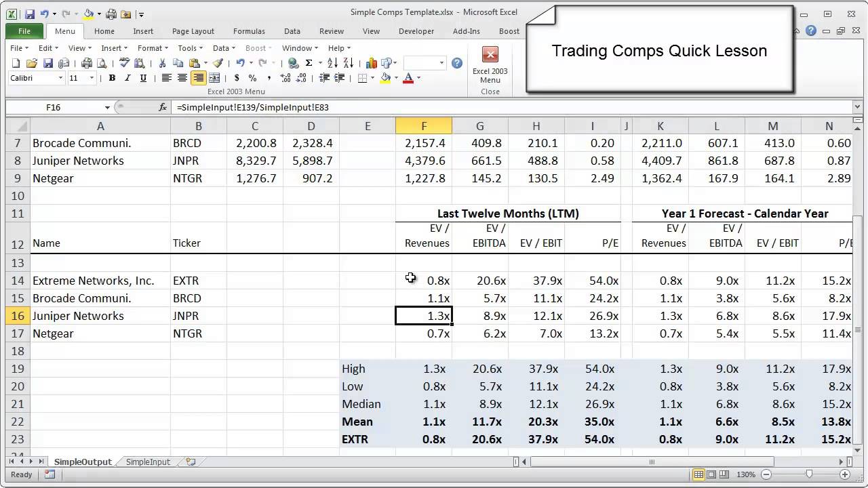Insert a chart using the chart icon
This screenshot has width=868, height=488.
click(x=371, y=63)
